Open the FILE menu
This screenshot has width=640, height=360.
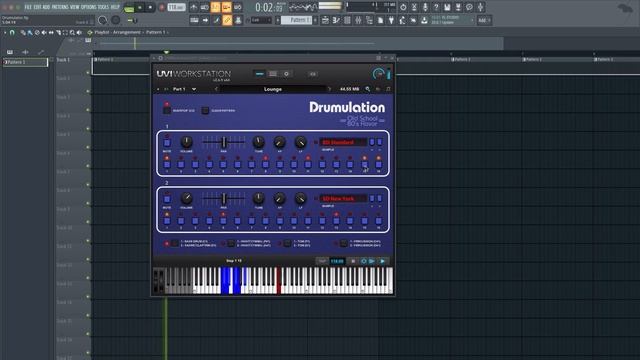[x=28, y=7]
